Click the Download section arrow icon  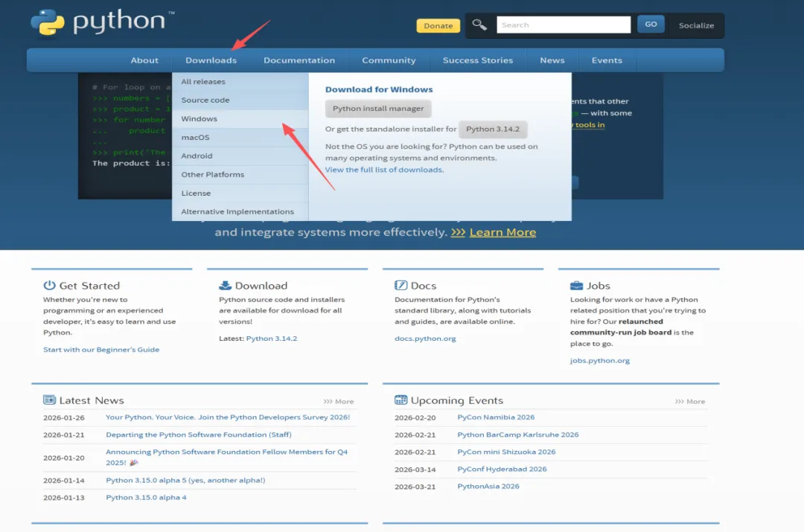click(225, 285)
